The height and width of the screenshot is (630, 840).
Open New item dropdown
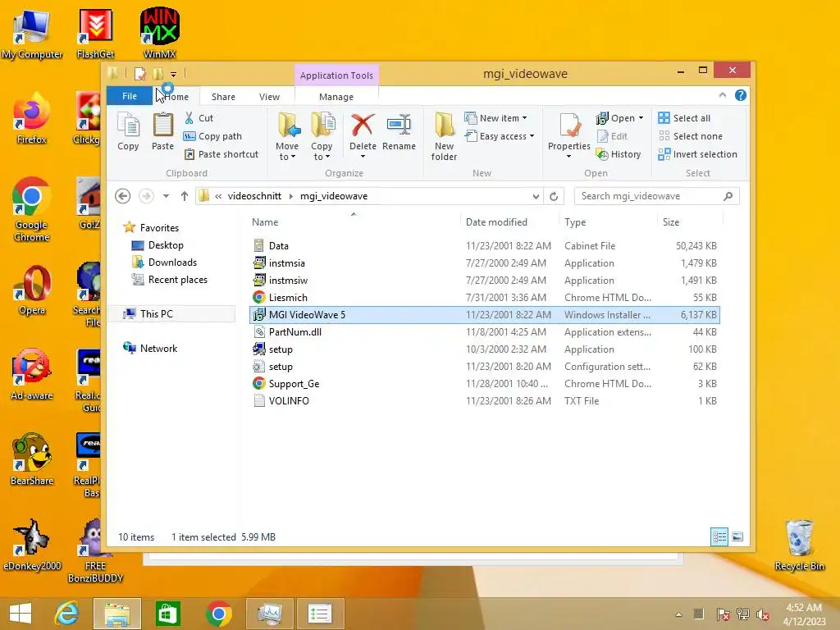(x=496, y=118)
